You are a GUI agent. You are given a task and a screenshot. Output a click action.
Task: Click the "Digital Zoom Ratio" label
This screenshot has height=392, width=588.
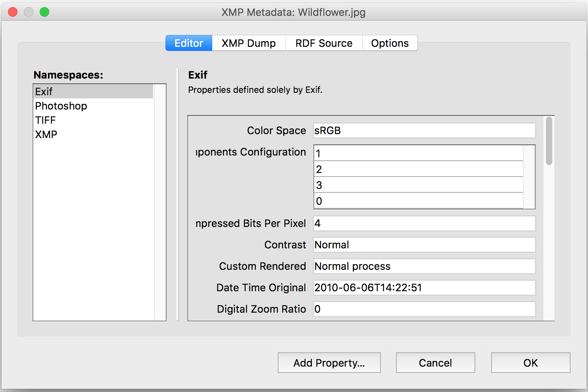click(x=261, y=309)
